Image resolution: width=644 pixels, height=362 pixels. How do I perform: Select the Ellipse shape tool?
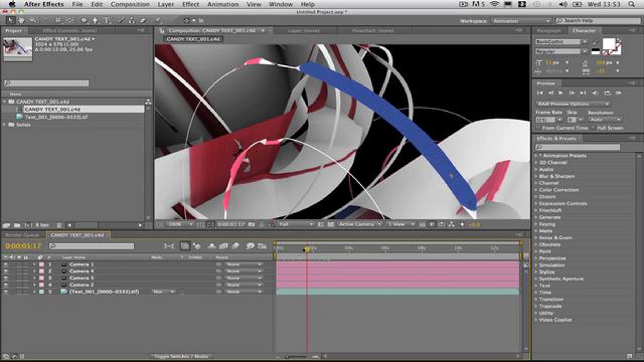click(x=84, y=20)
